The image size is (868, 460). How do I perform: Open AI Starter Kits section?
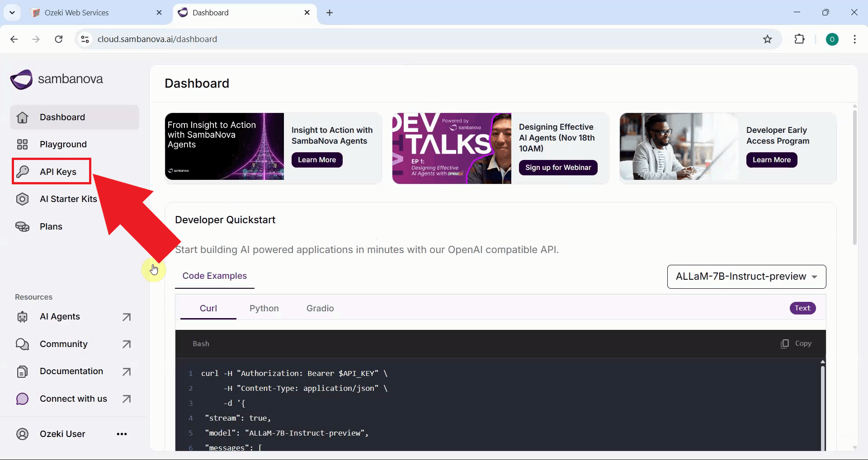coord(68,198)
